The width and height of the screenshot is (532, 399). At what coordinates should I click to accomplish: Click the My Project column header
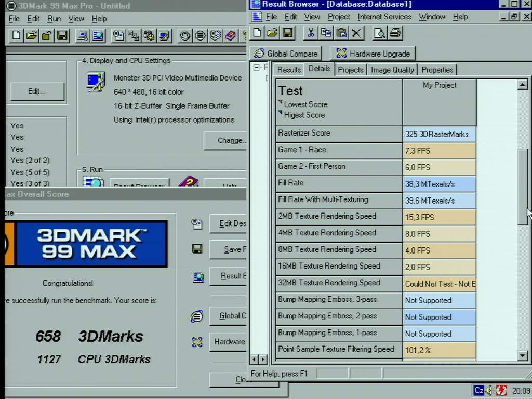[440, 102]
